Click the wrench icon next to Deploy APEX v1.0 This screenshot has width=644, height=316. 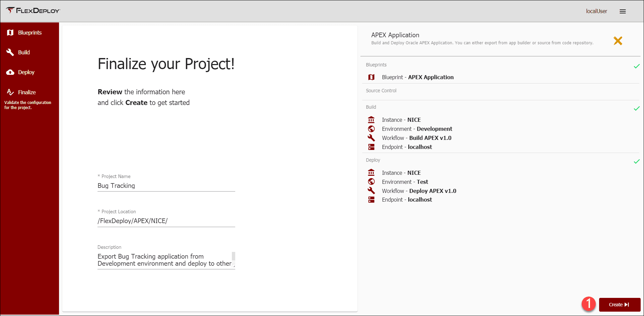(371, 191)
